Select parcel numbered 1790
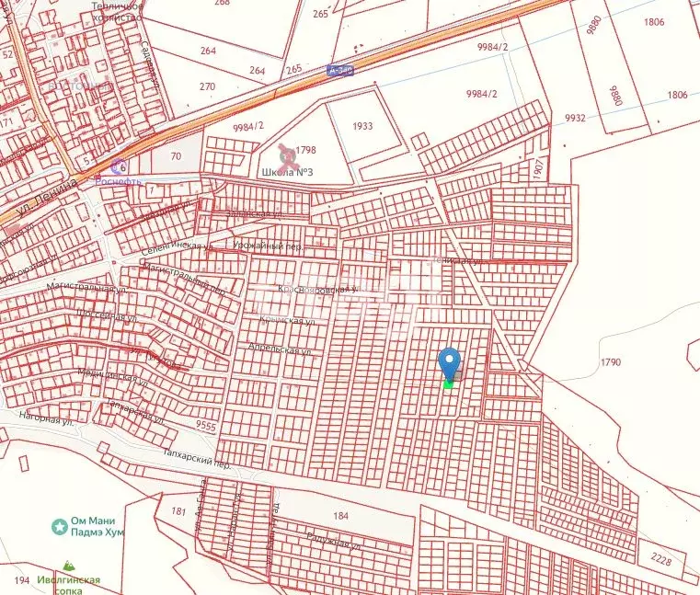The image size is (700, 595). point(611,363)
